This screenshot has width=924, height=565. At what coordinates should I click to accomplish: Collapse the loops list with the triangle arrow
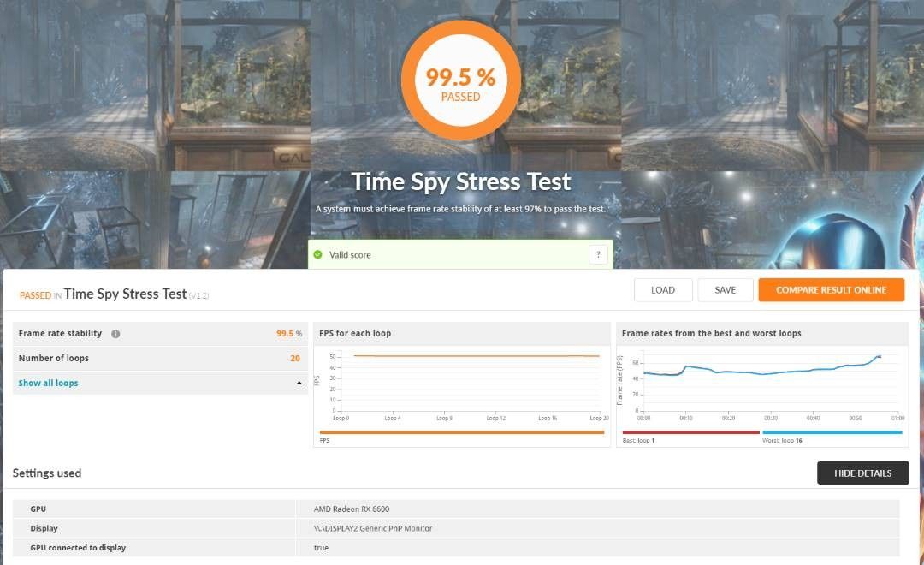[299, 384]
